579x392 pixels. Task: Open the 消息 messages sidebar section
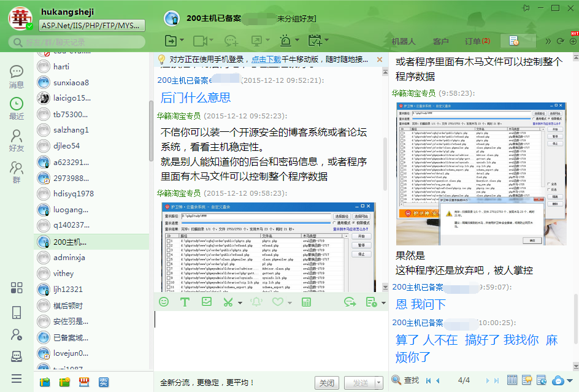tap(17, 77)
